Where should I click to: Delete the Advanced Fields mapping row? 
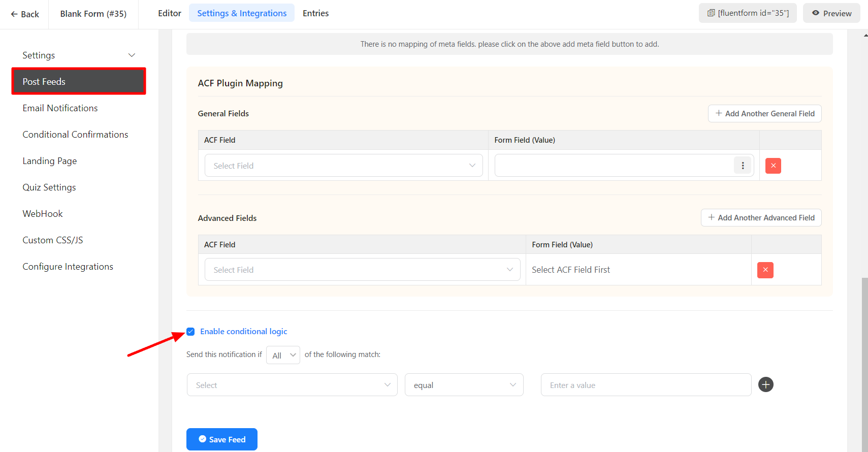tap(765, 270)
